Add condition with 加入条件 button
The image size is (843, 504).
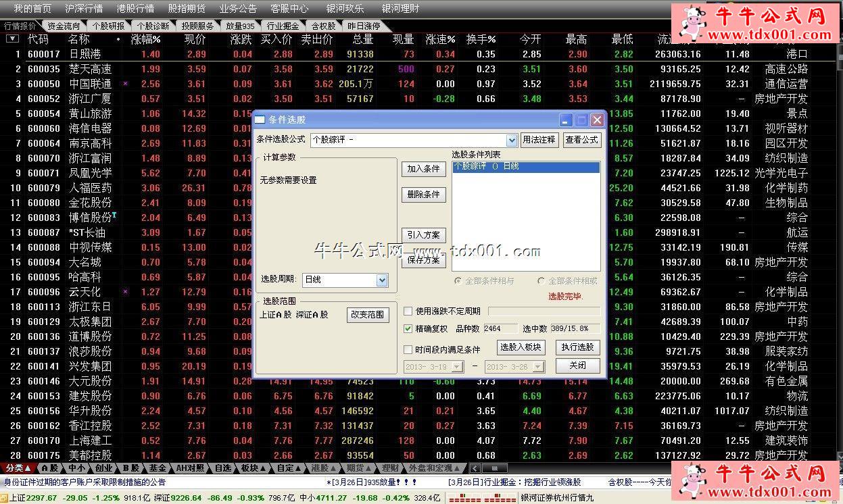[x=424, y=169]
